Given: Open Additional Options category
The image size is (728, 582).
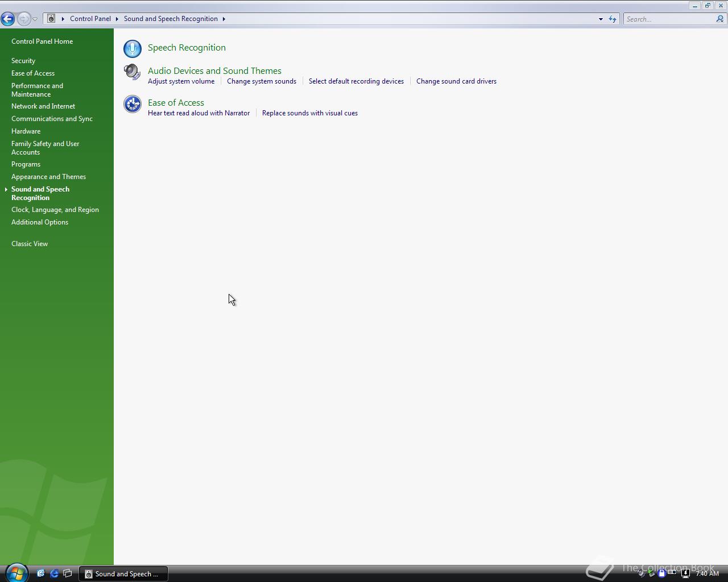Looking at the screenshot, I should coord(40,222).
